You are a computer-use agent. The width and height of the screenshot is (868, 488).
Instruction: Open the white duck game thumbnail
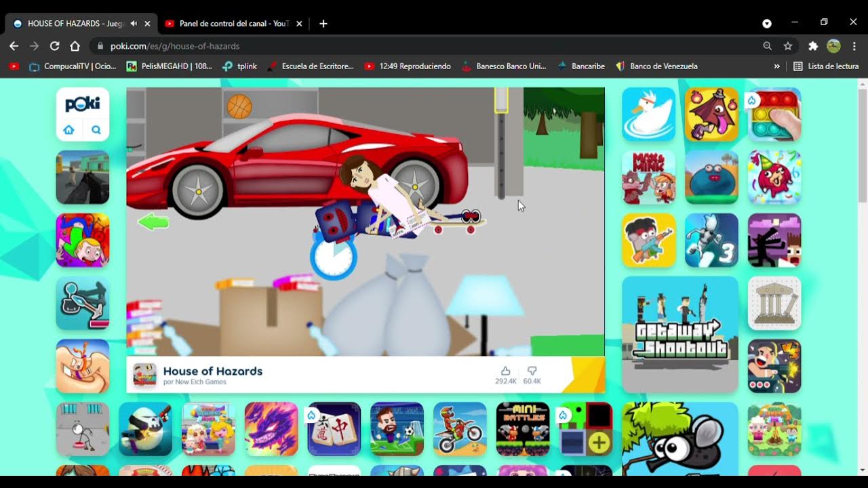coord(649,114)
